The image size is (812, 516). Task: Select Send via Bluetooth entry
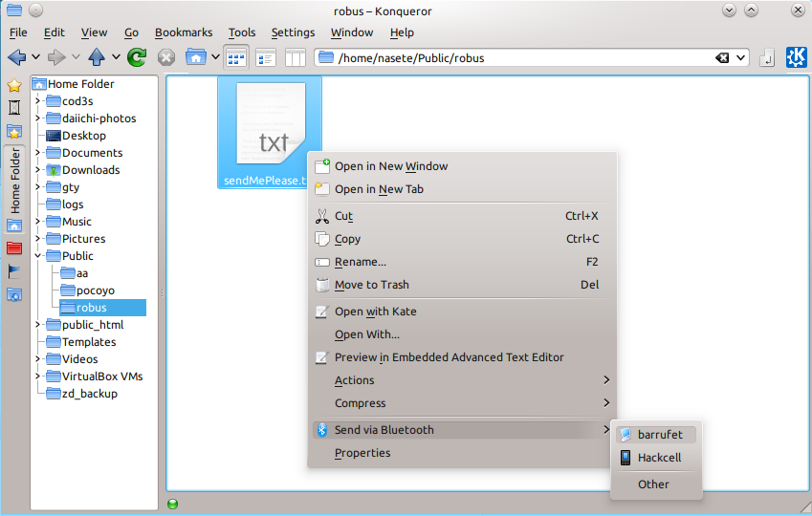click(x=461, y=430)
